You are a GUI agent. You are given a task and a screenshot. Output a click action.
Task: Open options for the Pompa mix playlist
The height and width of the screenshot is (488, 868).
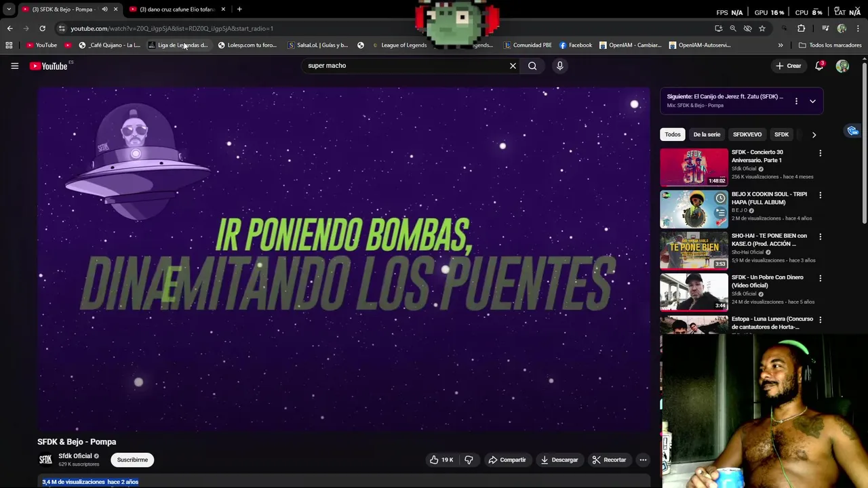(796, 101)
